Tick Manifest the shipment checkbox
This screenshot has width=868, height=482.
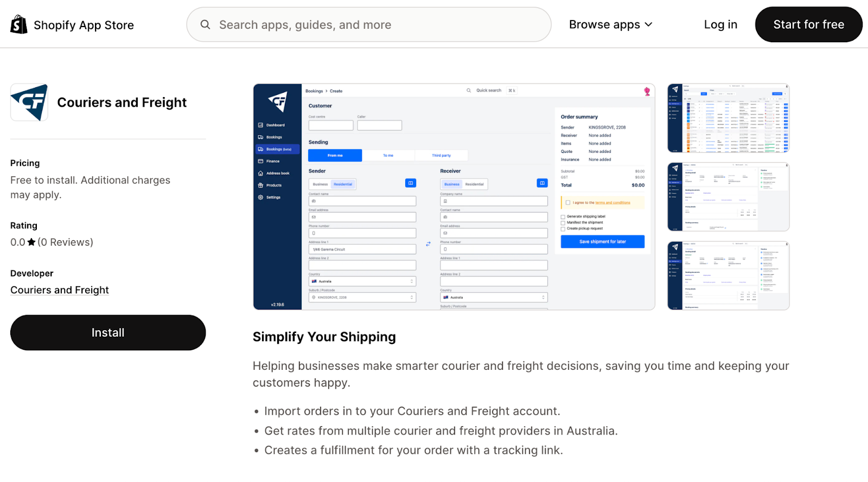tap(563, 222)
